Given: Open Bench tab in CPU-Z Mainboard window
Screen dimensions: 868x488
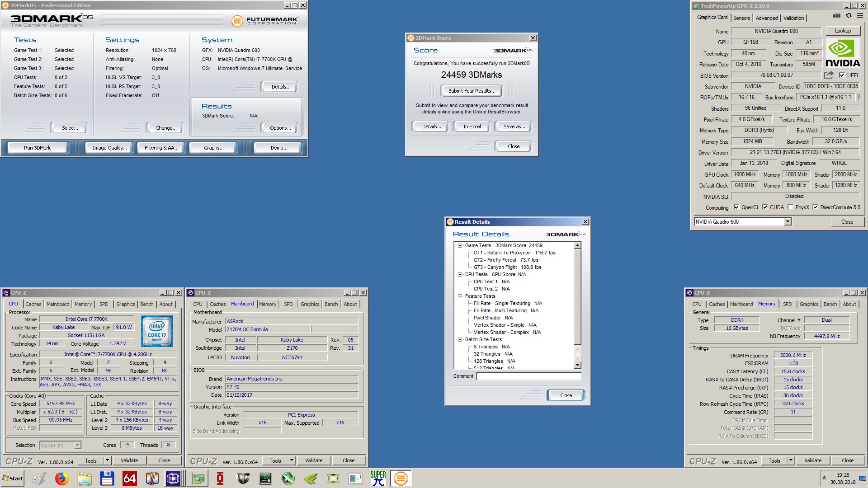Looking at the screenshot, I should point(331,304).
